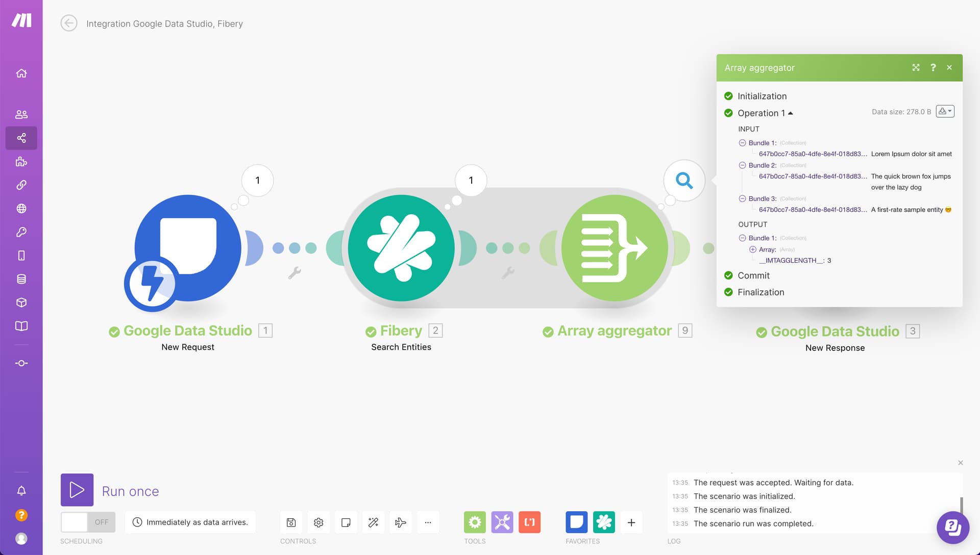Expand Array aggregator panel to fullscreen

point(916,67)
